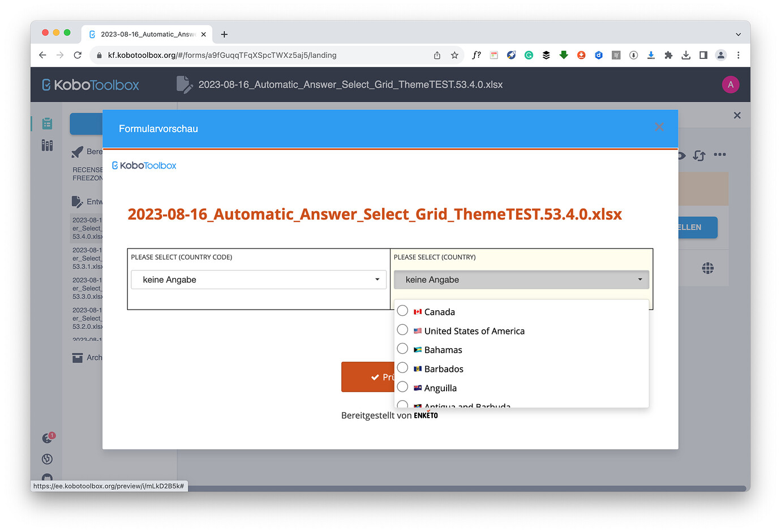Open the Library icon in sidebar

click(47, 145)
